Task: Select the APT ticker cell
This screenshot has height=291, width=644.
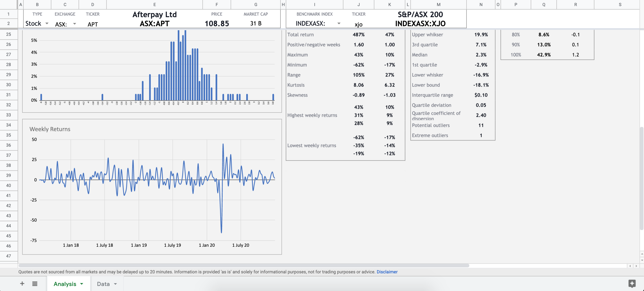Action: tap(93, 24)
